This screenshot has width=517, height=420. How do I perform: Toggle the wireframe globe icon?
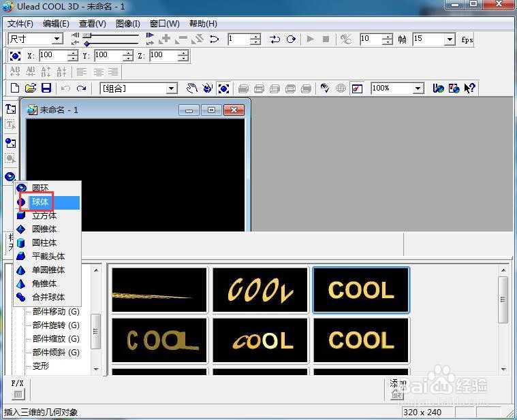[x=341, y=88]
